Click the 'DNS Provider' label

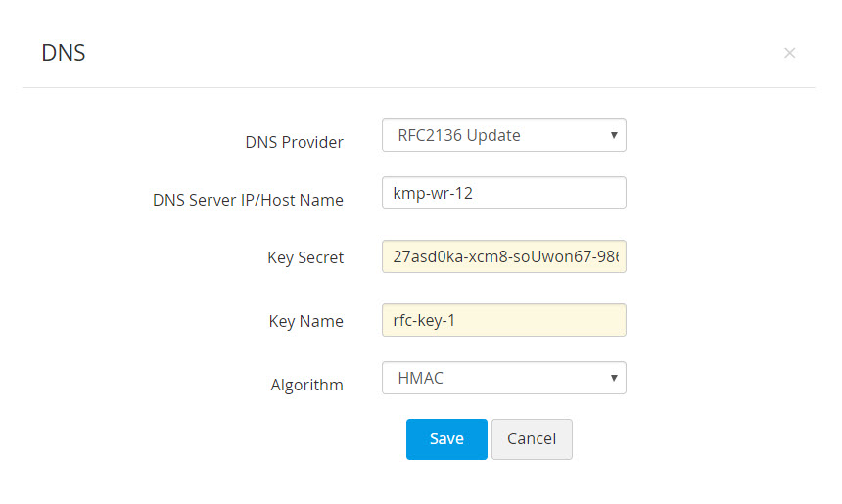[294, 142]
